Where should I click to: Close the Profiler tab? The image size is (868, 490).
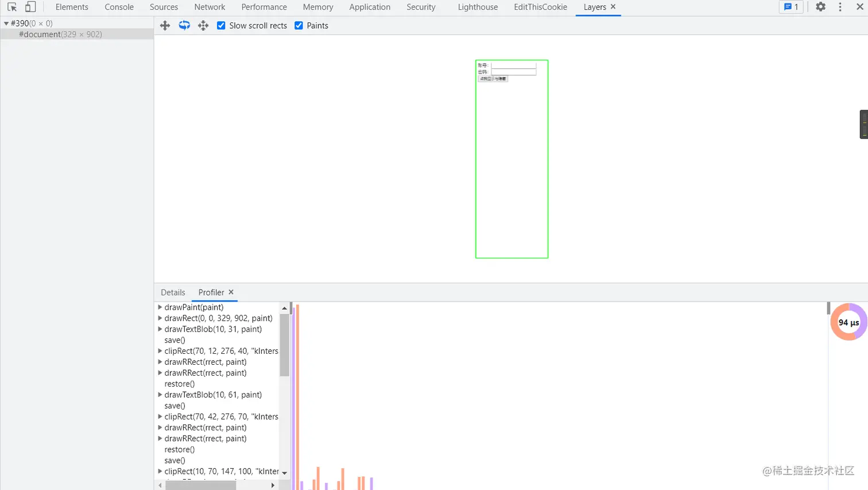coord(231,292)
